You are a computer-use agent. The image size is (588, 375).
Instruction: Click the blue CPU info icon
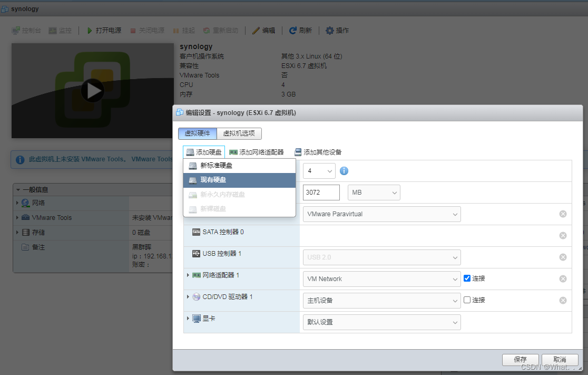point(344,171)
